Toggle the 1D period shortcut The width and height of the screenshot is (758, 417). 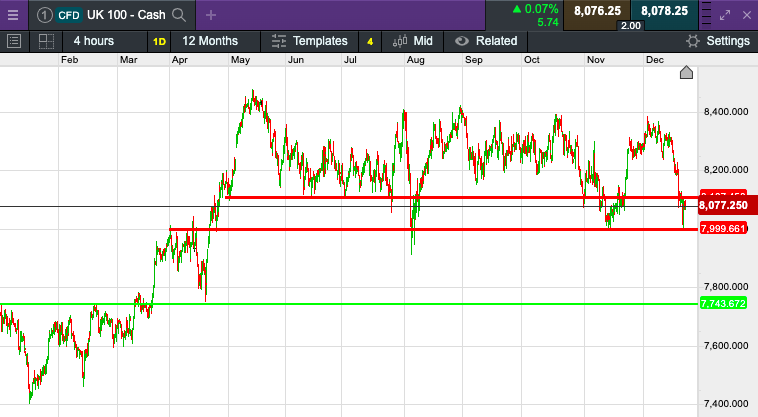[x=160, y=42]
